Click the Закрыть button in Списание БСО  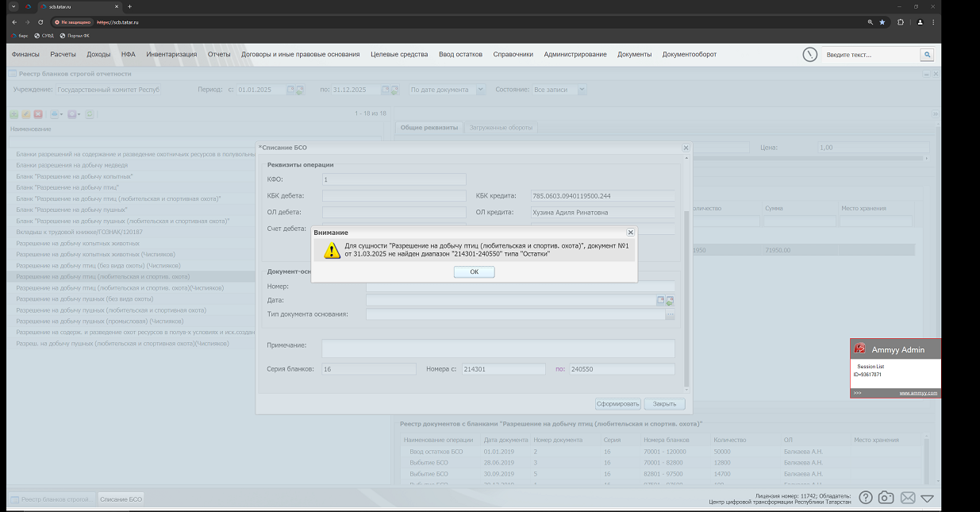664,403
